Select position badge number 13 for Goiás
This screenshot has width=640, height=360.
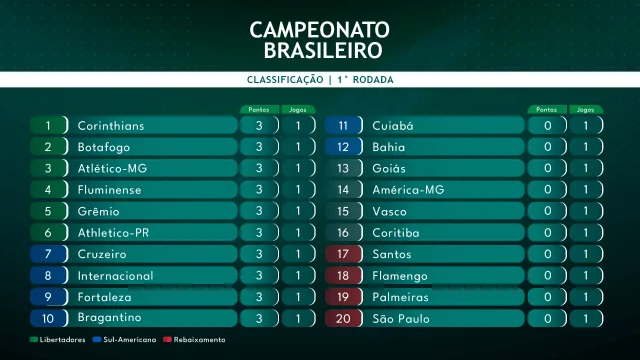point(343,168)
